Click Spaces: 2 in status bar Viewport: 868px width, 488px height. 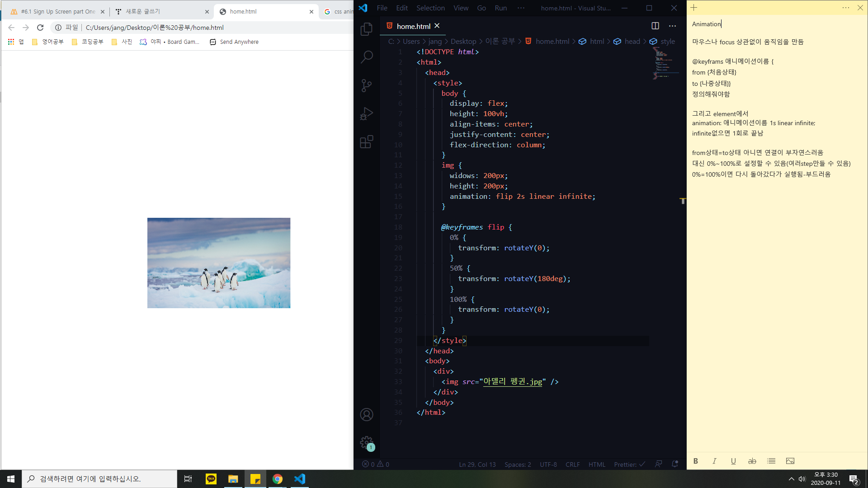click(x=518, y=465)
